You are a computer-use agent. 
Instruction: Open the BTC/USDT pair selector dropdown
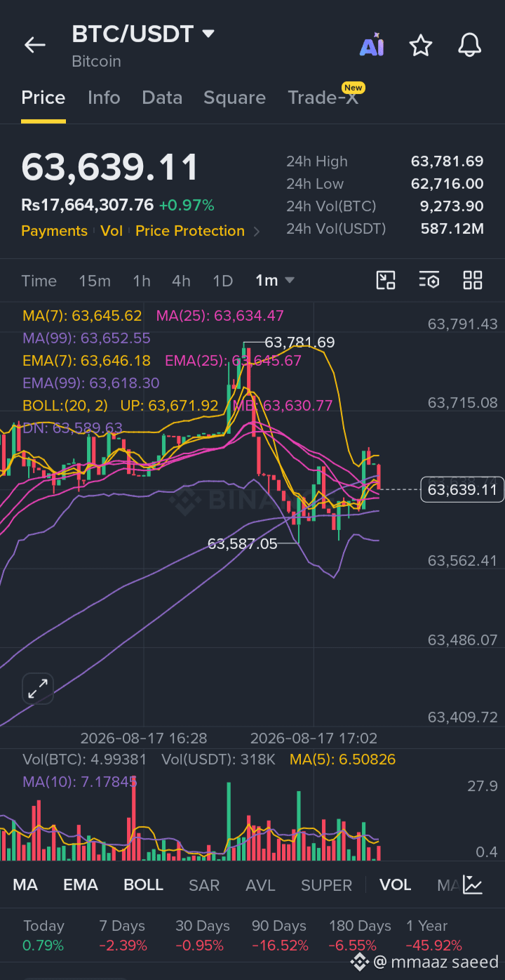[x=143, y=34]
